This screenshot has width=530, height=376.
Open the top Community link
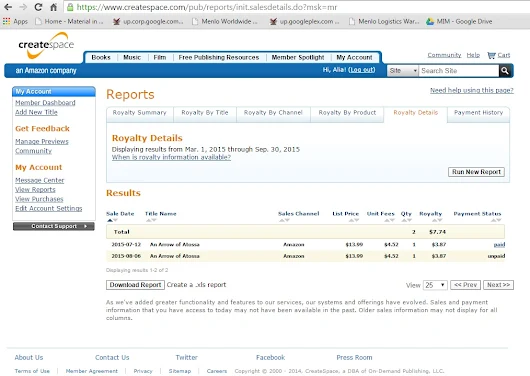coord(444,55)
